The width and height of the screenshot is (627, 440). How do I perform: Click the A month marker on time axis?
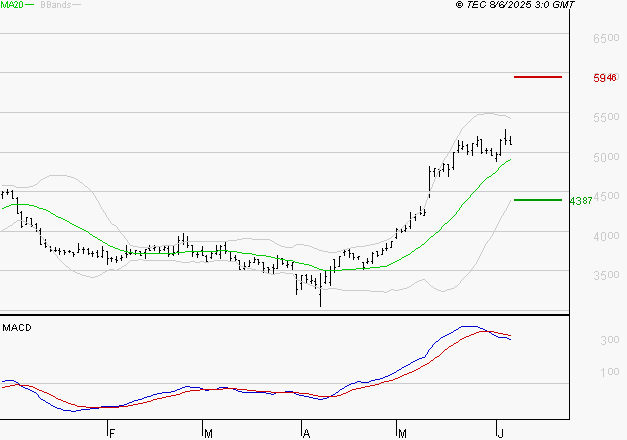click(306, 433)
